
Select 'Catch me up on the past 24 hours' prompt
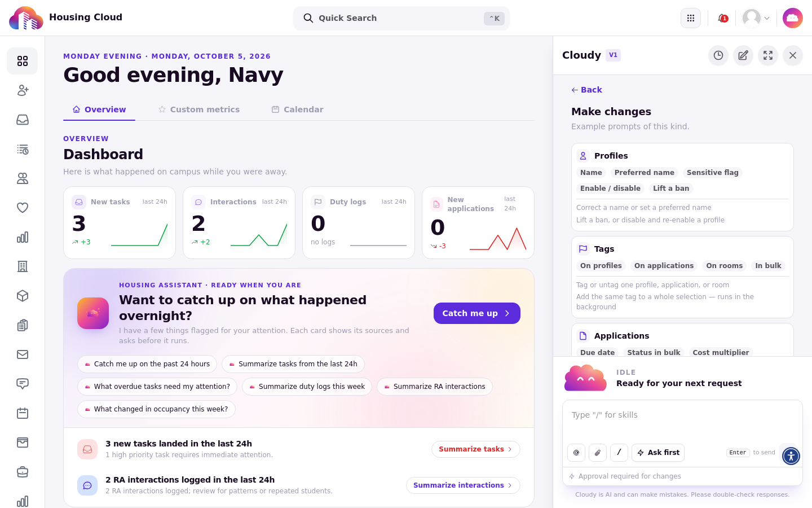coord(147,364)
